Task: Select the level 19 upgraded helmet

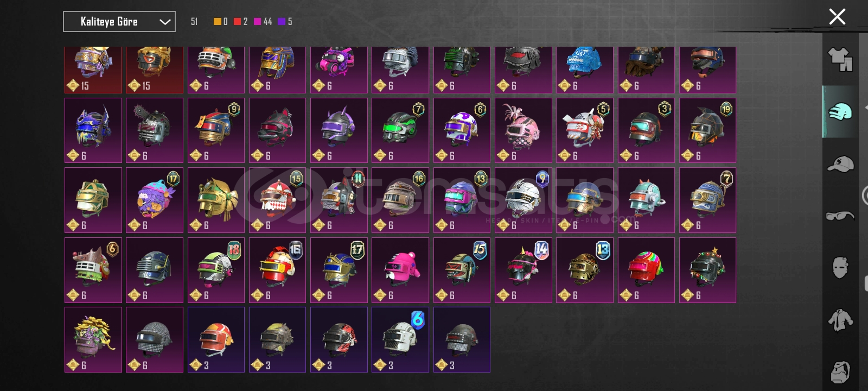Action: [x=707, y=130]
